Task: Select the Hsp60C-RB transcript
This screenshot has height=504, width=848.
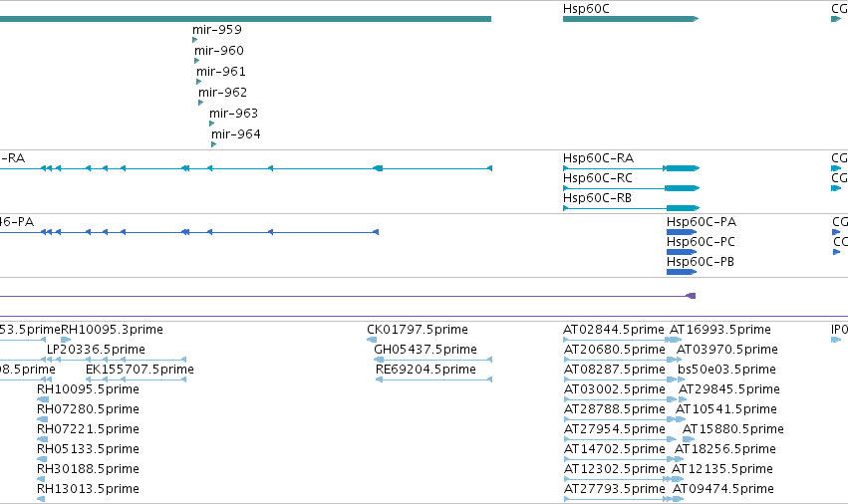Action: click(x=631, y=208)
